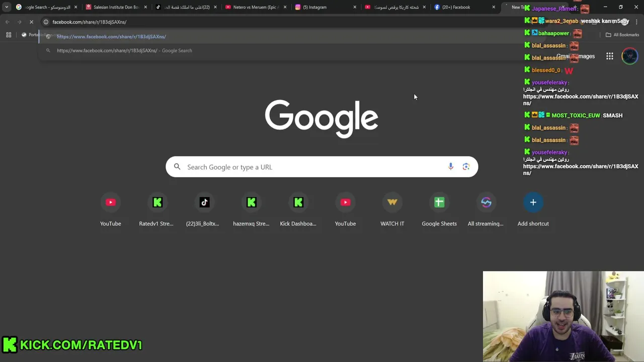The width and height of the screenshot is (644, 362).
Task: Open the Ratedv1 Stream Kick shortcut
Action: tap(157, 210)
